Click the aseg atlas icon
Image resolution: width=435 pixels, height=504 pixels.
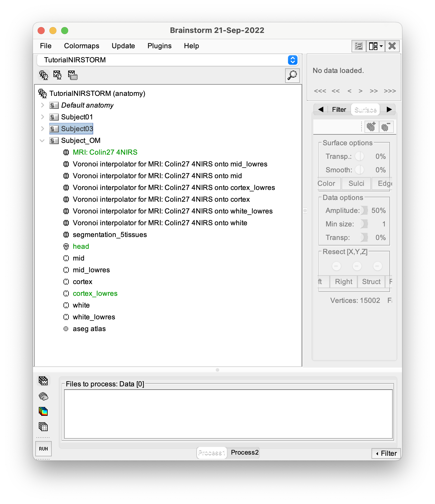[x=66, y=329]
